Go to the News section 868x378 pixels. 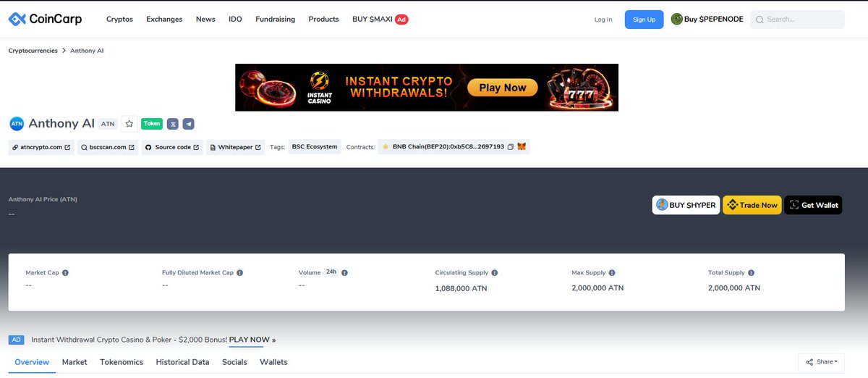click(x=205, y=20)
